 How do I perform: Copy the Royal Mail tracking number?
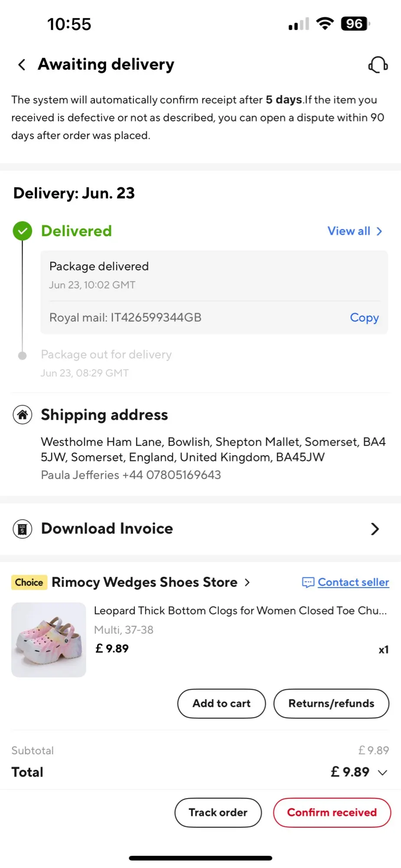364,318
